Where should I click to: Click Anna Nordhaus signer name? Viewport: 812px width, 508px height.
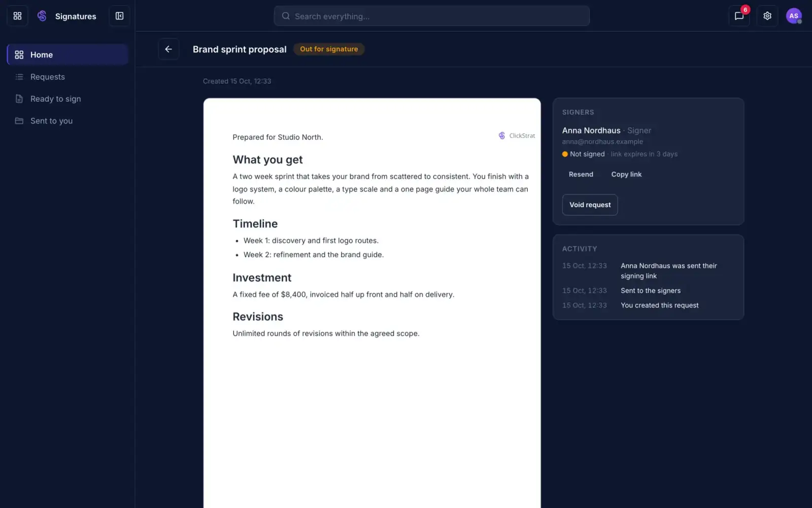591,131
